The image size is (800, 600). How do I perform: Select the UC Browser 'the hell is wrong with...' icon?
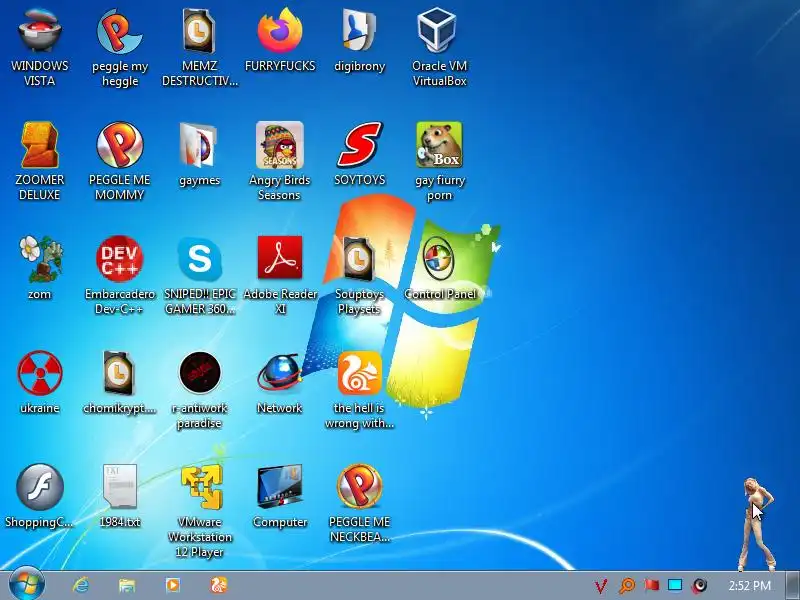pyautogui.click(x=359, y=373)
